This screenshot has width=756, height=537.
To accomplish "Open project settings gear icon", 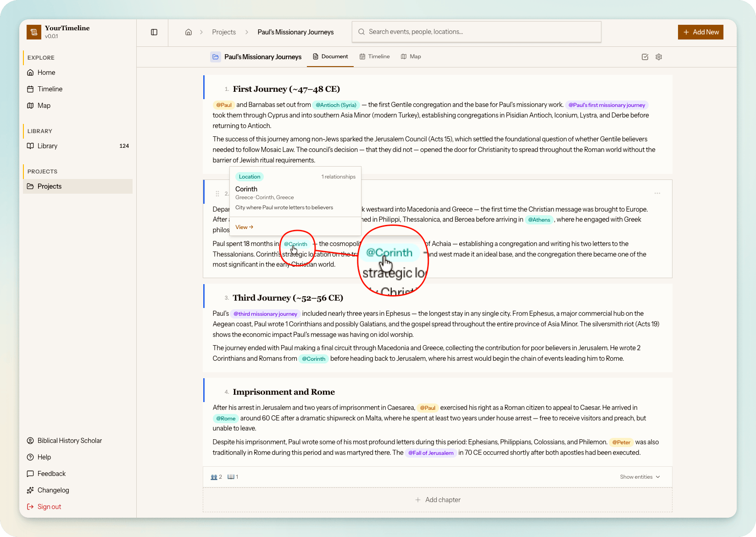I will (x=659, y=57).
